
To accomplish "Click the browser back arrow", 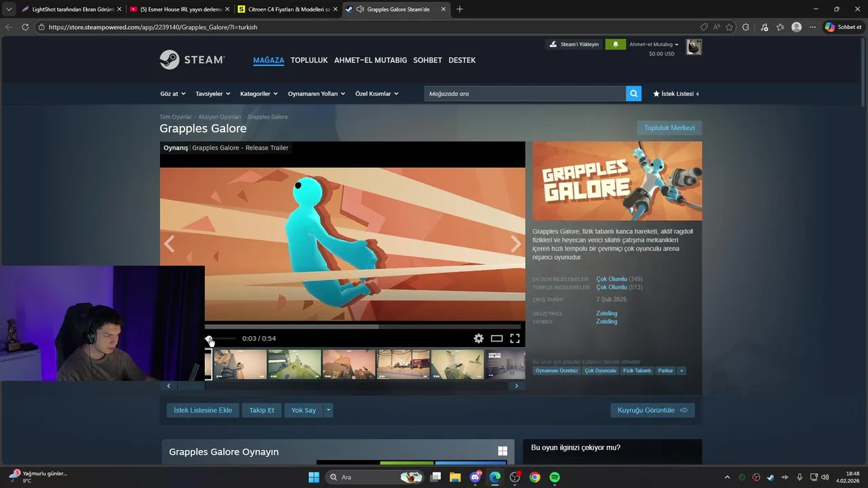I will point(8,27).
